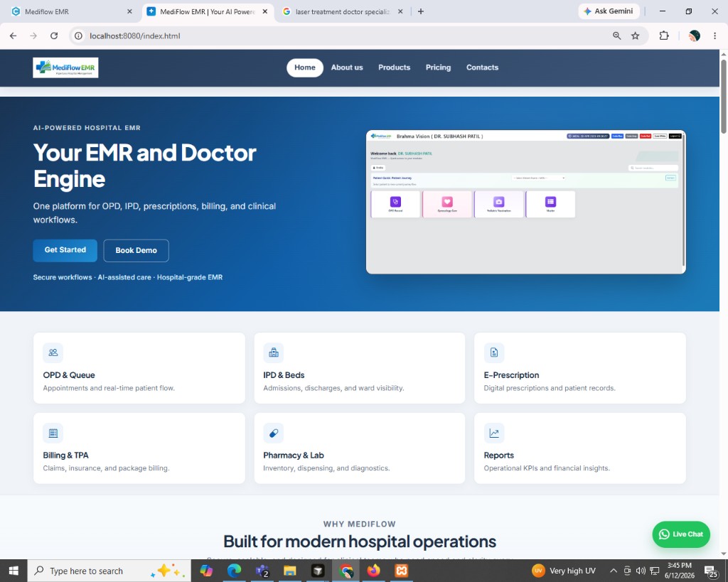Click the 'AI-POWERED HOSPITAL EMR' label

87,128
